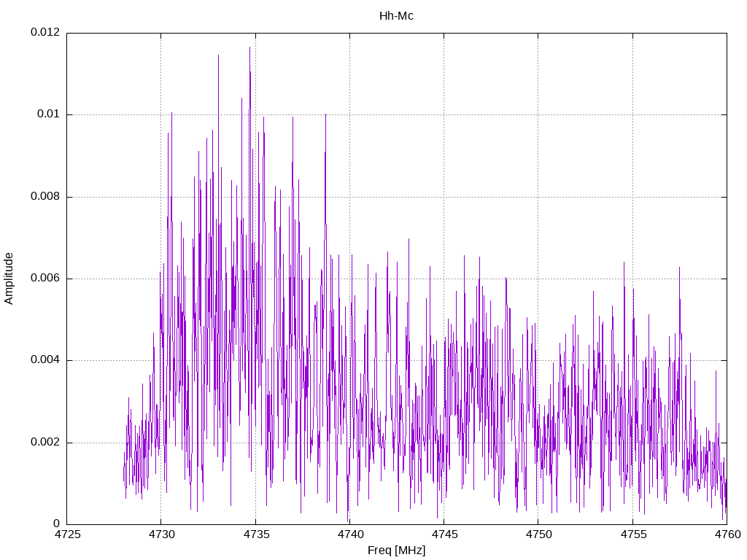
Task: Select the "Amplitude" y-axis label
Action: click(9, 279)
